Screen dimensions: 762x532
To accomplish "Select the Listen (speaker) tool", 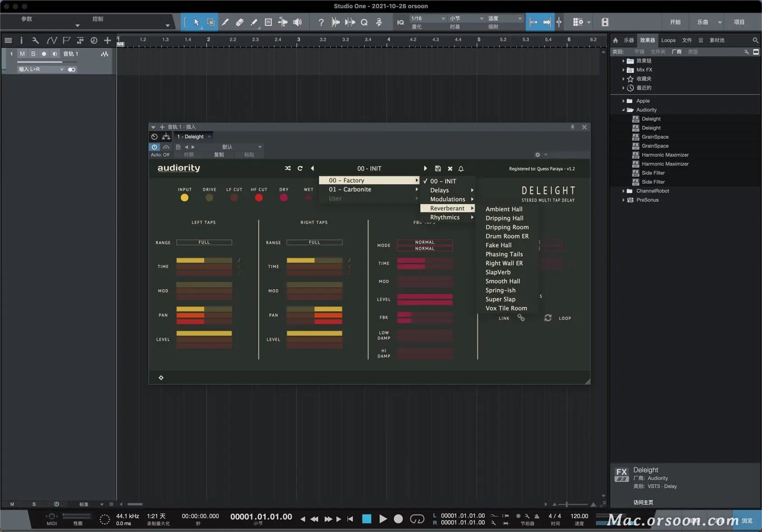I will click(297, 22).
